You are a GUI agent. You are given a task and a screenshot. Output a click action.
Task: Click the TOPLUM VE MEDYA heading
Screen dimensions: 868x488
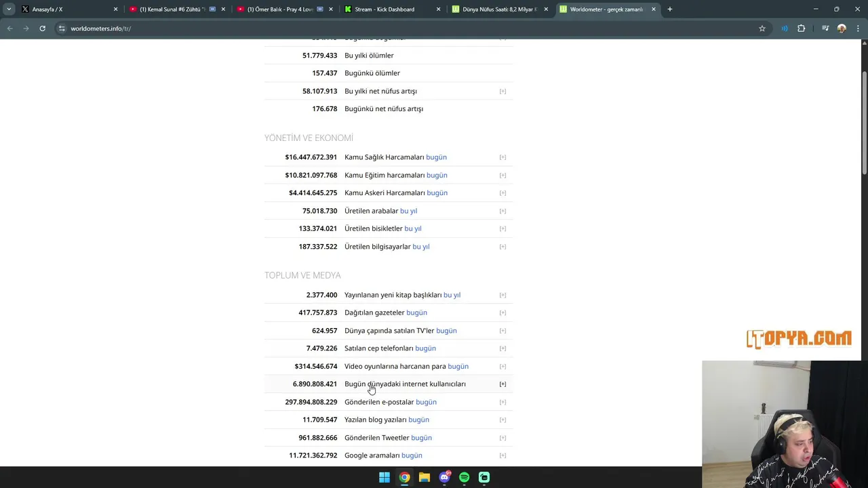point(302,275)
